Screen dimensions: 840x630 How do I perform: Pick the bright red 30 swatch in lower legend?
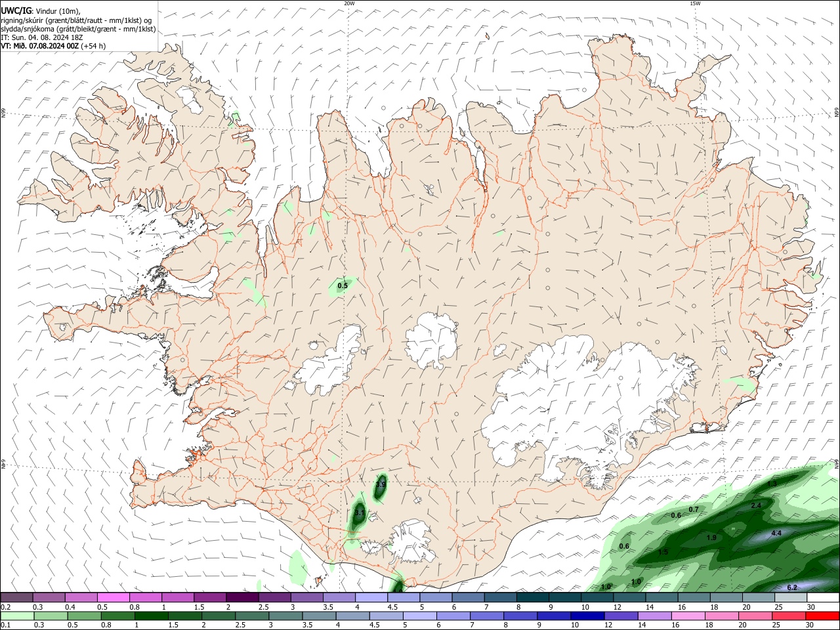pos(823,616)
